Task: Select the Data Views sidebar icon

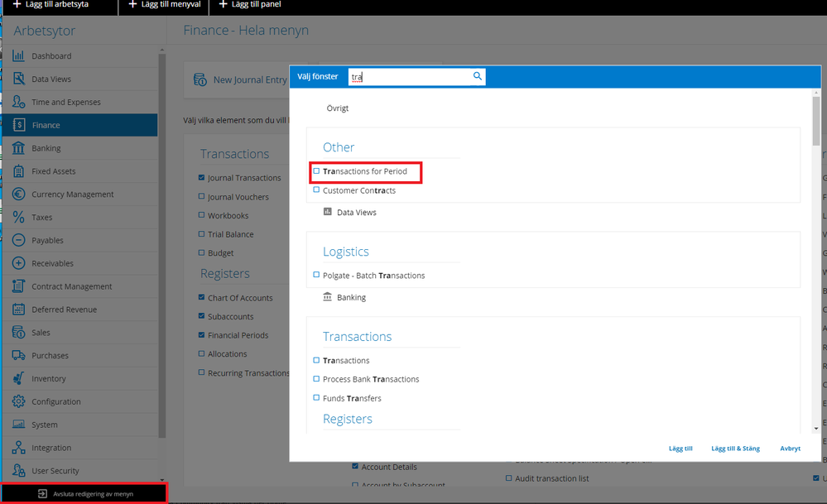Action: click(x=18, y=79)
